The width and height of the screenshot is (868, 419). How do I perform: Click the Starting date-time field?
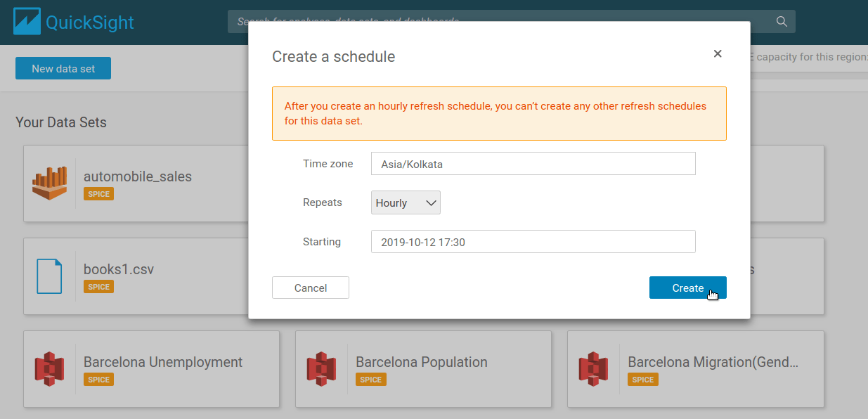click(532, 241)
